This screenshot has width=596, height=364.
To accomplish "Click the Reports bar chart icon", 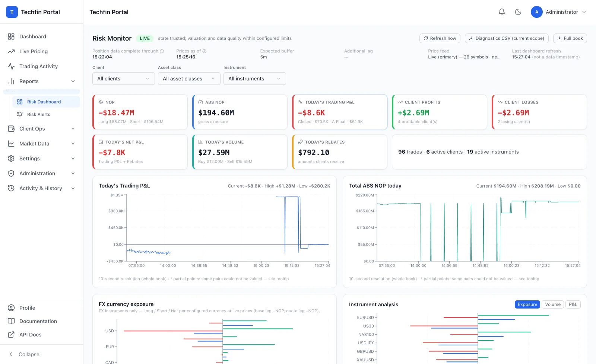I will click(x=11, y=81).
